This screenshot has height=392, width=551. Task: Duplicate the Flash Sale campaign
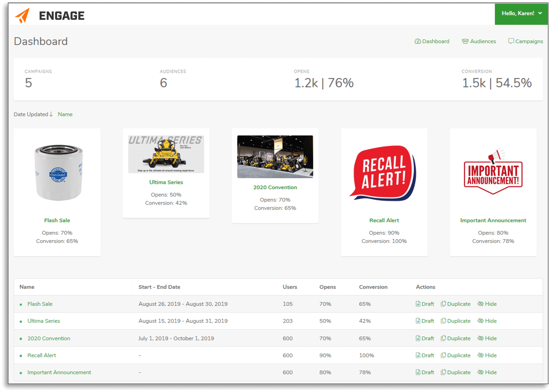[456, 304]
